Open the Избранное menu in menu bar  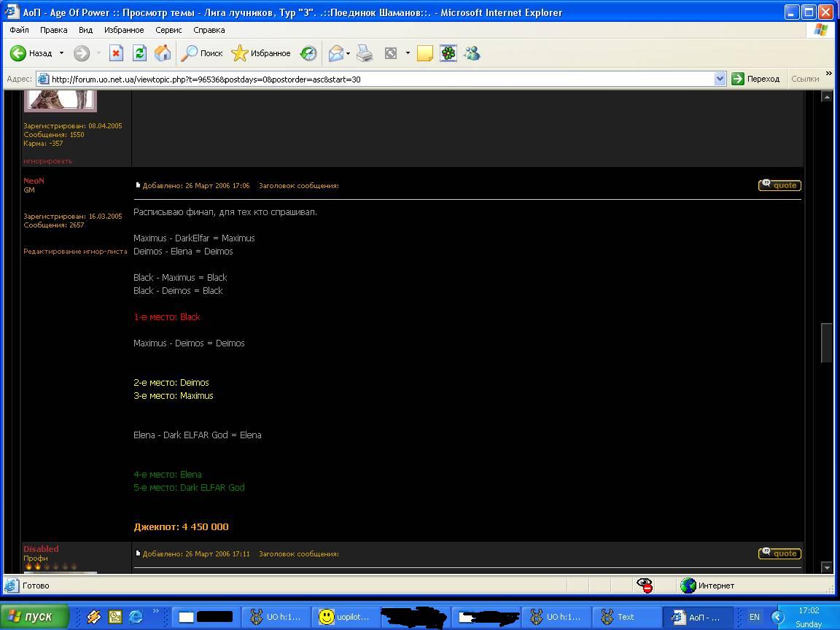click(123, 30)
